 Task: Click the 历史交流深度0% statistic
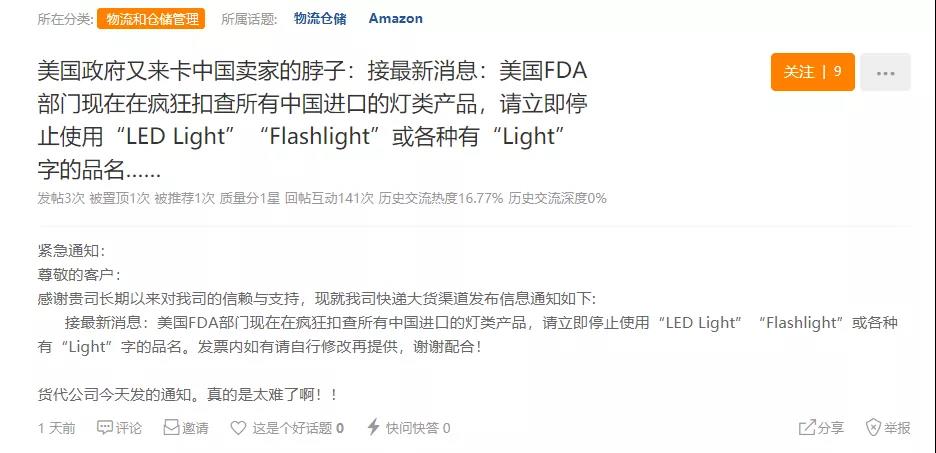click(557, 198)
